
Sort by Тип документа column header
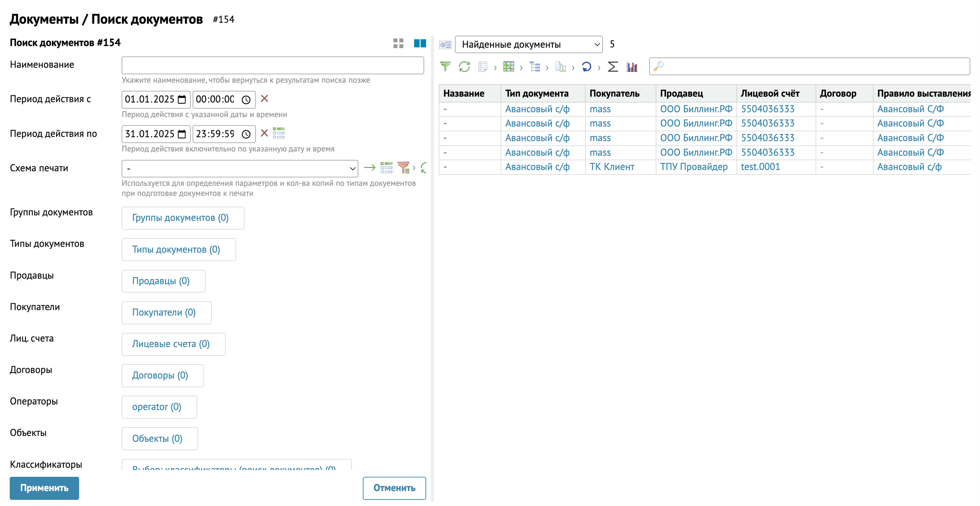coord(543,93)
